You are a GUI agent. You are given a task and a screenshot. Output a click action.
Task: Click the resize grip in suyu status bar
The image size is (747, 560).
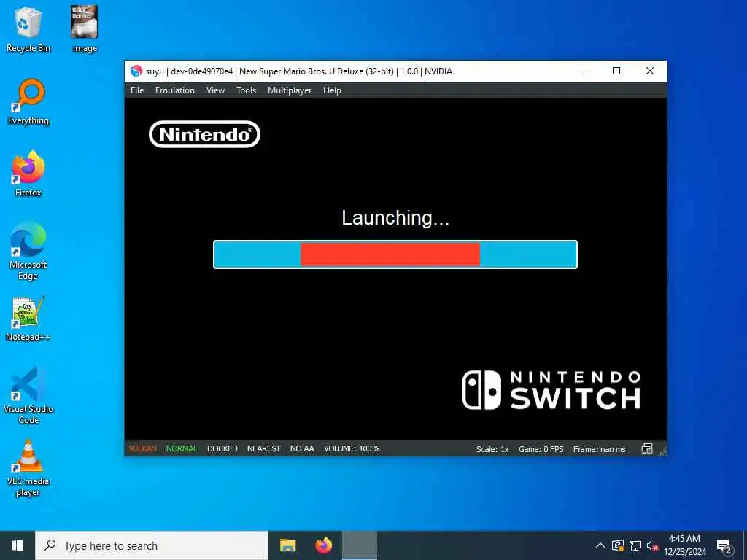(662, 451)
